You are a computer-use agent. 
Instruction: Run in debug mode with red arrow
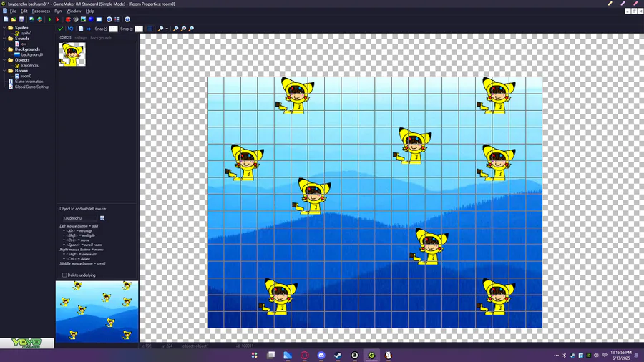(x=57, y=19)
